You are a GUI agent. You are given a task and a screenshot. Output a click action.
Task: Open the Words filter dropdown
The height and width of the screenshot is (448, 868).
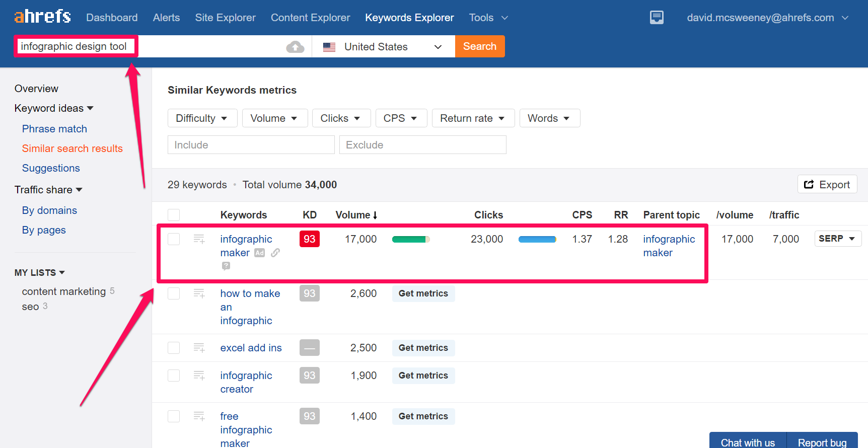(550, 118)
